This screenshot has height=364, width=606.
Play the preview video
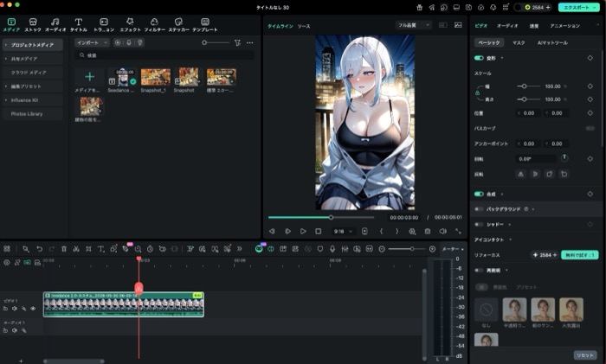pos(303,231)
